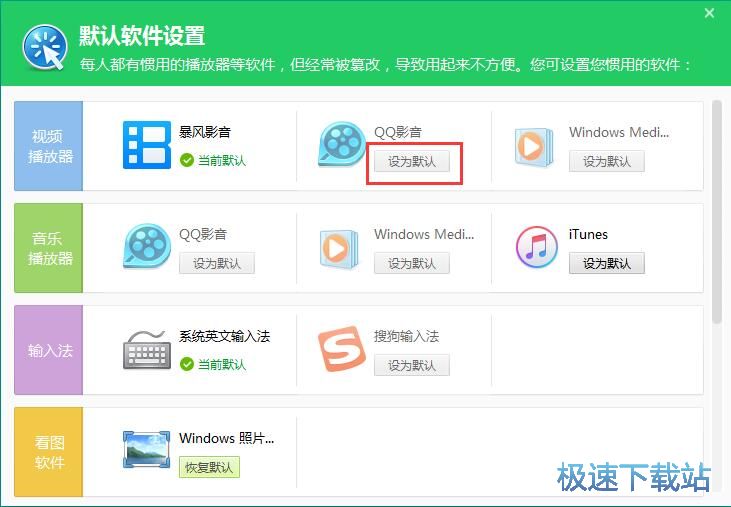
Task: Click 当前默认 text under 暴风影音
Action: (x=222, y=161)
